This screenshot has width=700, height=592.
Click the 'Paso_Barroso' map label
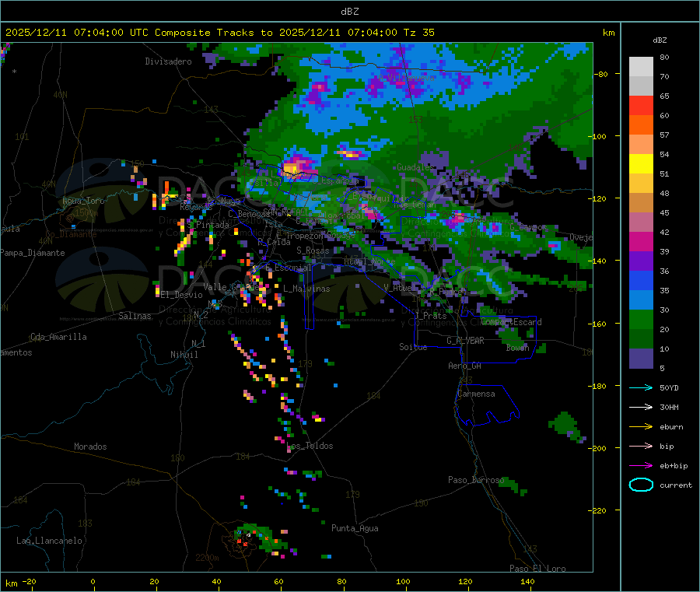476,480
